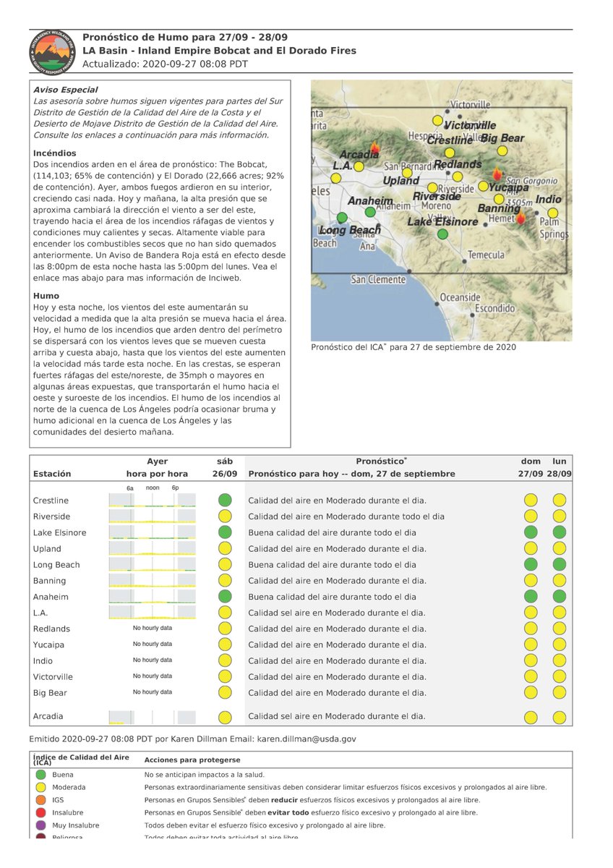Image resolution: width=613 pixels, height=868 pixels.
Task: Click the 'Pronóstico de Humo para 27/09 - 28/09' title
Action: 184,37
